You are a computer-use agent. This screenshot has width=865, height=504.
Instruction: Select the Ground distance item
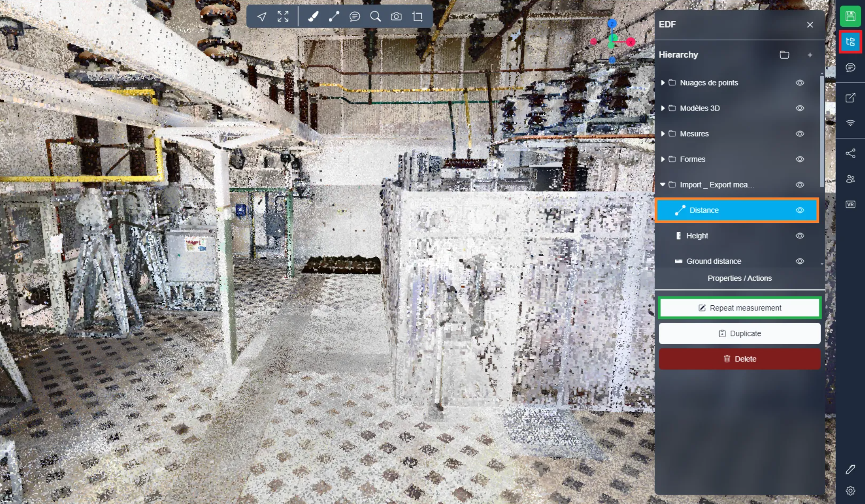[x=713, y=262]
